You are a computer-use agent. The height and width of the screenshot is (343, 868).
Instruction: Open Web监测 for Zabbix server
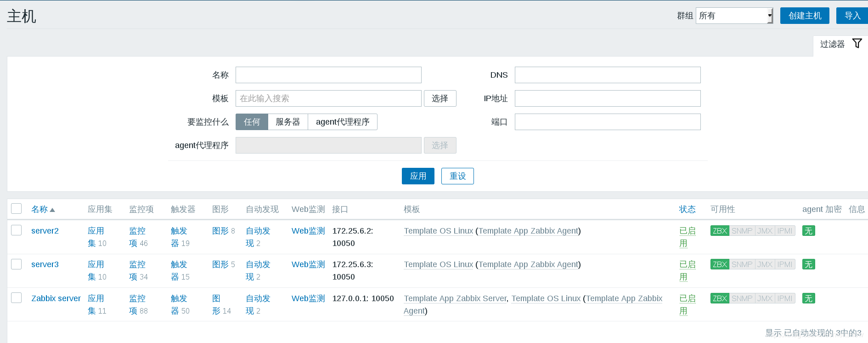(x=308, y=298)
